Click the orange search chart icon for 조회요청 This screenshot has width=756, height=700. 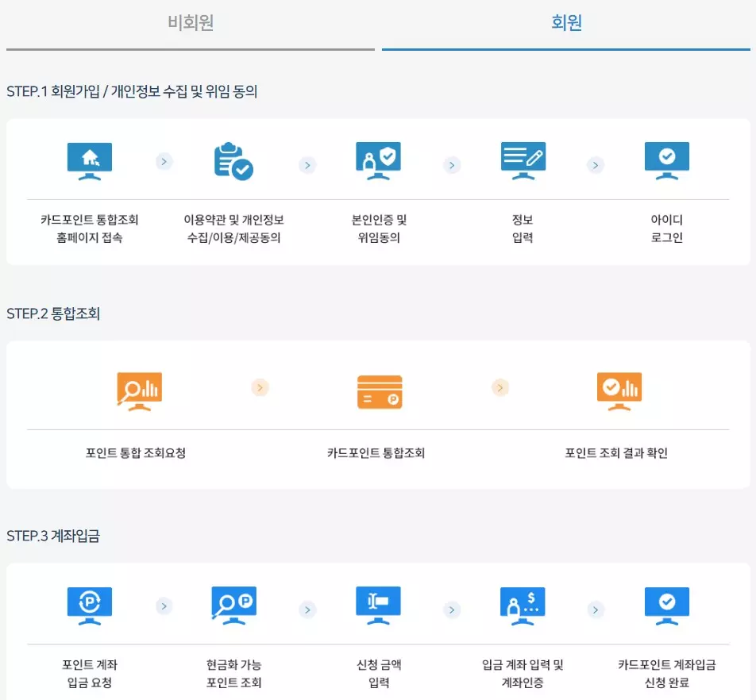pos(139,392)
